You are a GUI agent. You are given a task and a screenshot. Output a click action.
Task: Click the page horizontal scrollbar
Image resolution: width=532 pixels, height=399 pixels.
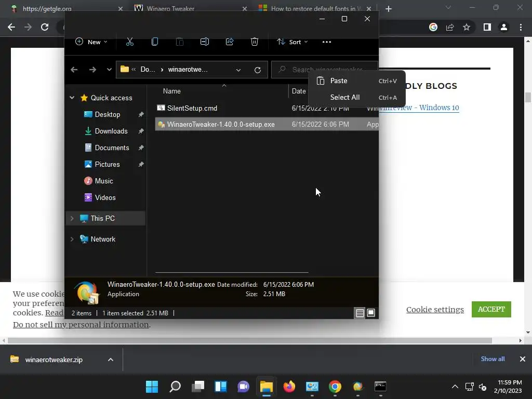coord(250,340)
